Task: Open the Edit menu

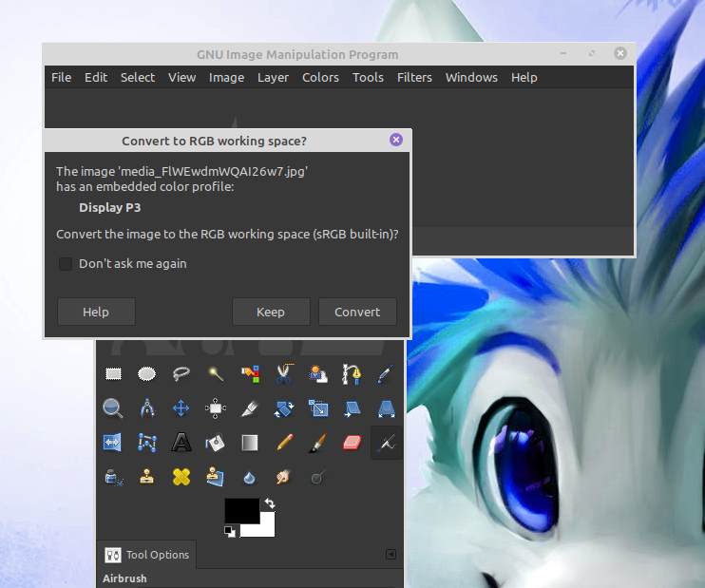Action: tap(96, 77)
